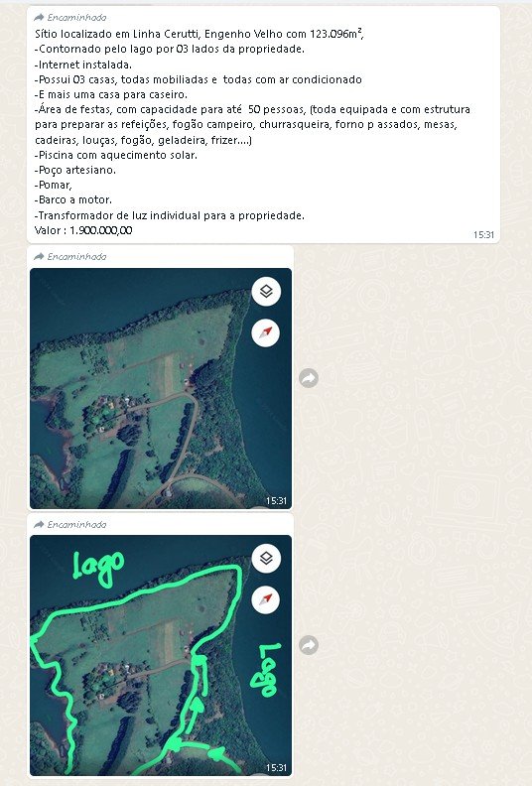The image size is (532, 786).
Task: Click 'Encaminhada' label above the annotated map
Action: (76, 524)
